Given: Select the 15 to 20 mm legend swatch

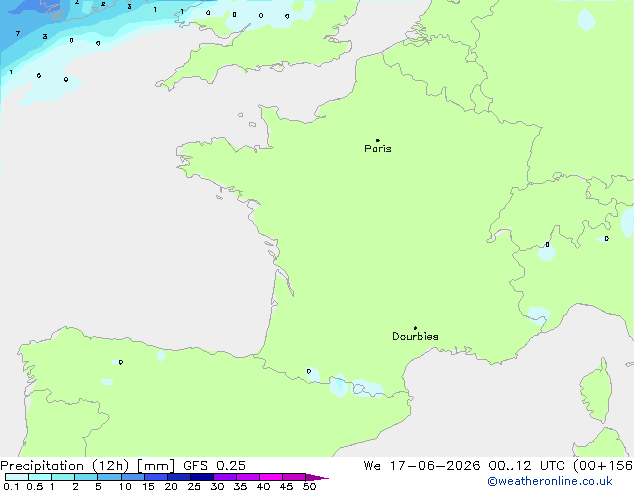Looking at the screenshot, I should click(x=155, y=477).
